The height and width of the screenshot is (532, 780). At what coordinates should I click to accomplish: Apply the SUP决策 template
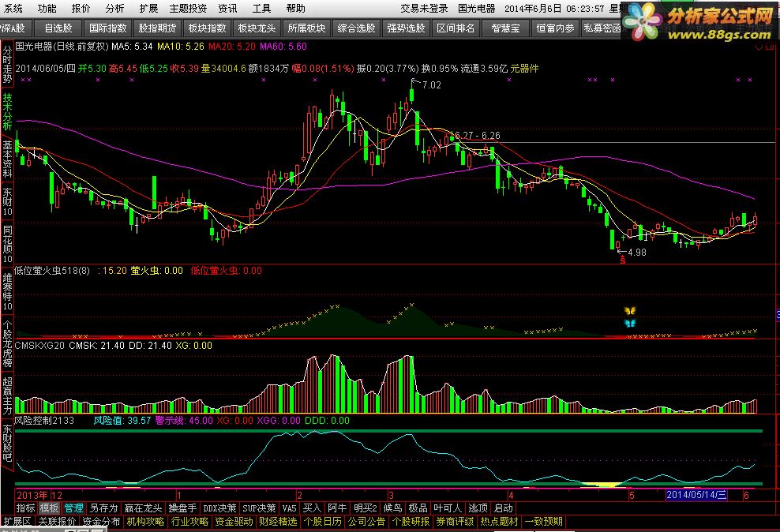click(x=259, y=508)
